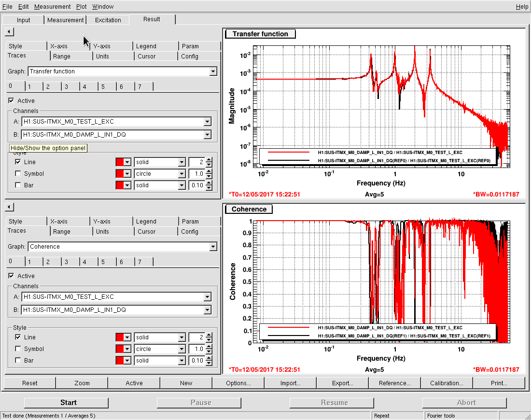The image size is (531, 420).
Task: Expand upper channel B DAMP_L_IN1_DQ dropdown
Action: [207, 135]
